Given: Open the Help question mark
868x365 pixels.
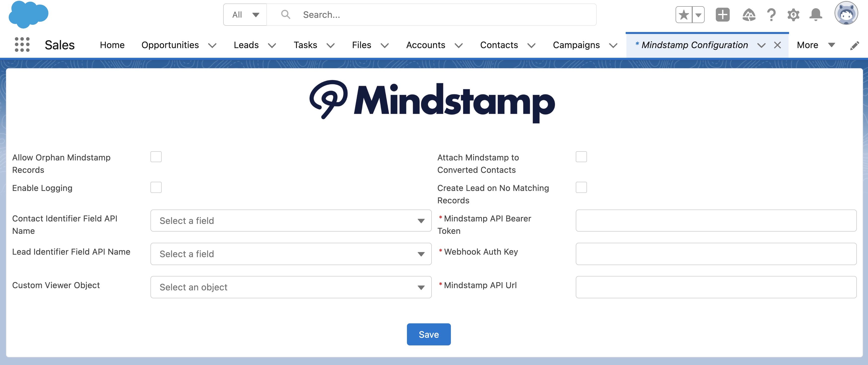Looking at the screenshot, I should pos(771,15).
